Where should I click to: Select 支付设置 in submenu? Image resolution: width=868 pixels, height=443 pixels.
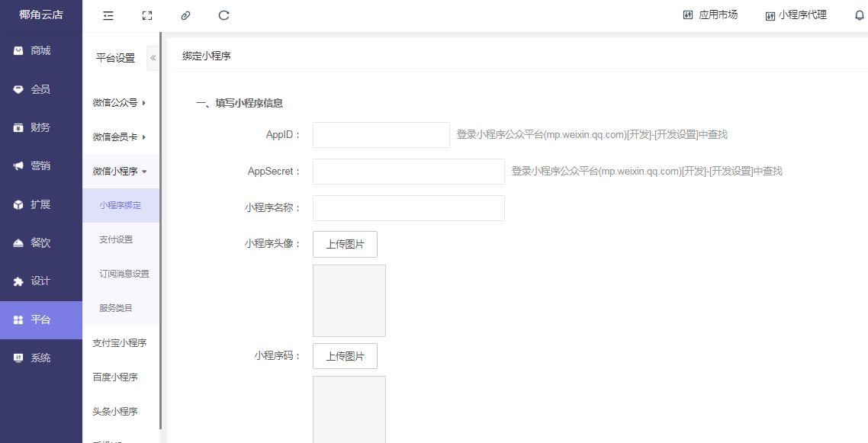pos(116,239)
